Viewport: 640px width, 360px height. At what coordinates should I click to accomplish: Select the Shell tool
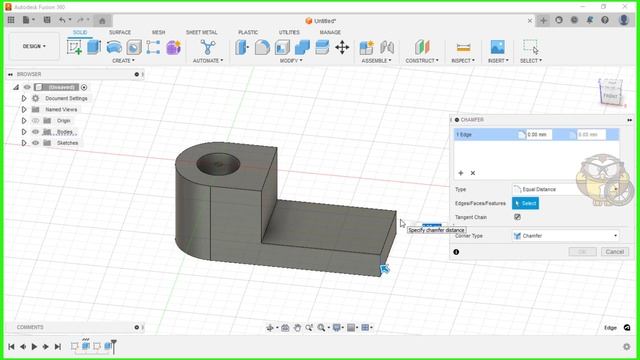point(282,47)
